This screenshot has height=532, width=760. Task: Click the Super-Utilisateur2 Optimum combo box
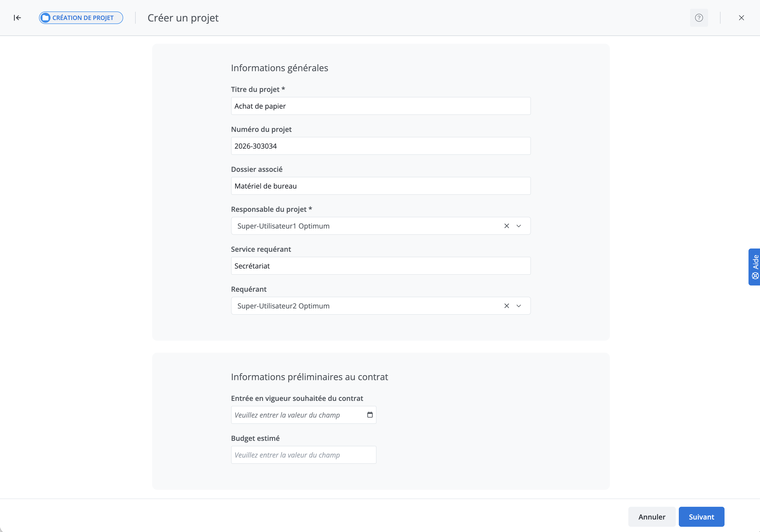381,306
